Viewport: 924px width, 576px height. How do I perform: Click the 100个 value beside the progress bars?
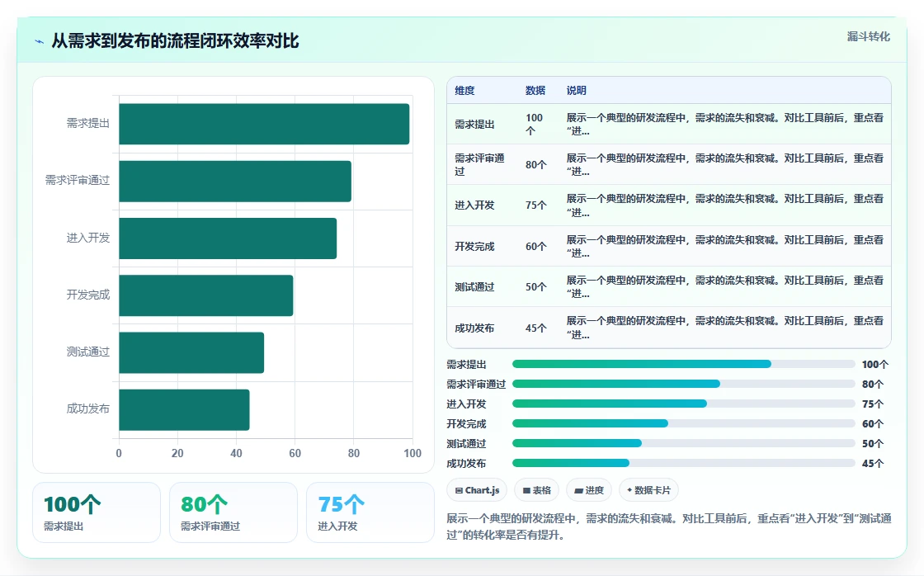pyautogui.click(x=875, y=365)
